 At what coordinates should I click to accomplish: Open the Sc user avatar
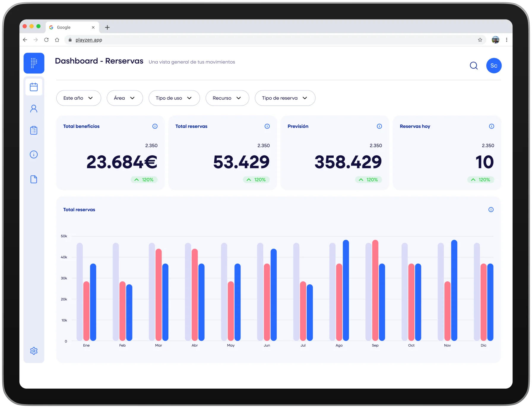(x=494, y=66)
